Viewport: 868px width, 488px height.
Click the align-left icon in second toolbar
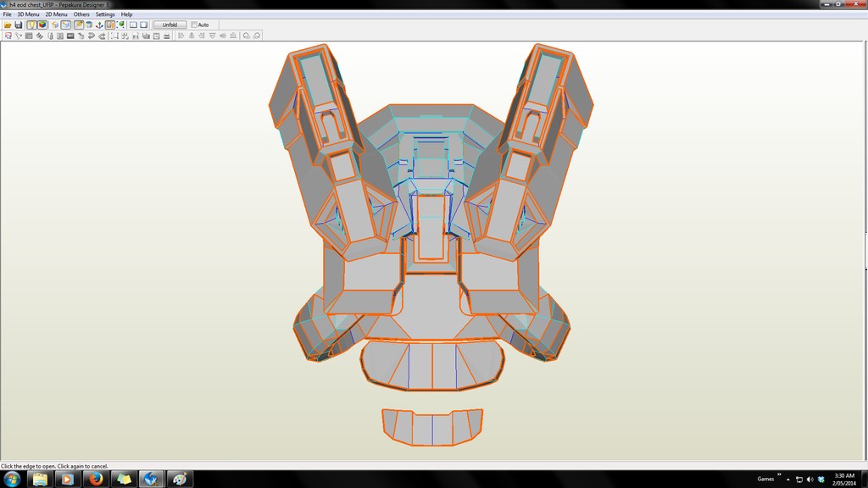coord(181,36)
